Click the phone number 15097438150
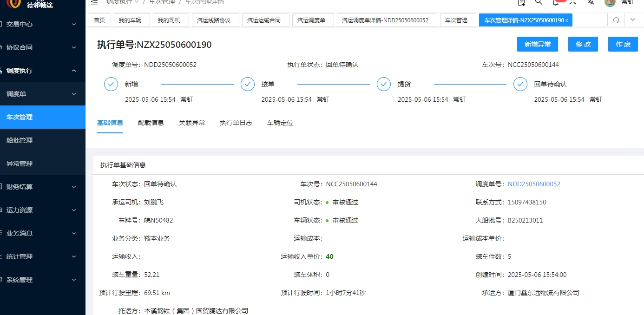The image size is (644, 315). click(527, 202)
